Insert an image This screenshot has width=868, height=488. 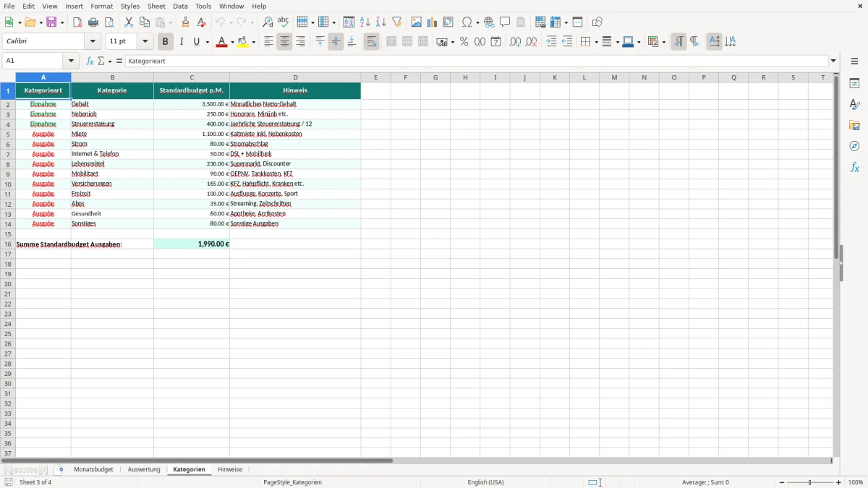(x=417, y=22)
